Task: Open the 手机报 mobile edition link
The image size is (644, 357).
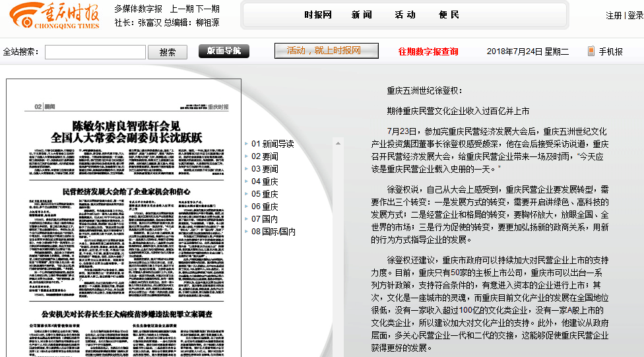Action: coord(610,51)
